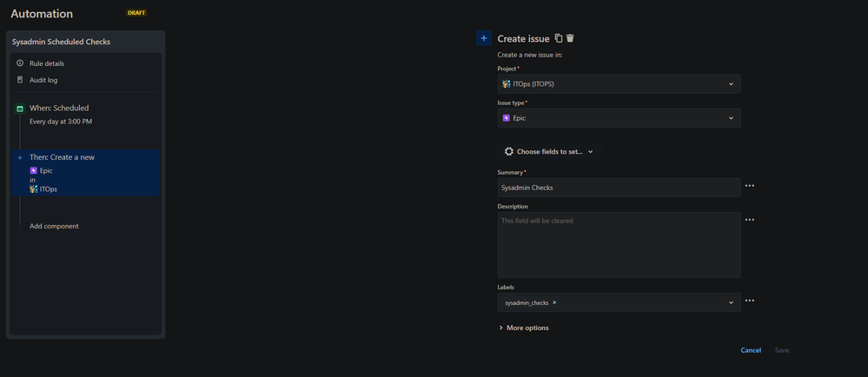Click Add component in the rule
This screenshot has height=377, width=868.
point(54,226)
